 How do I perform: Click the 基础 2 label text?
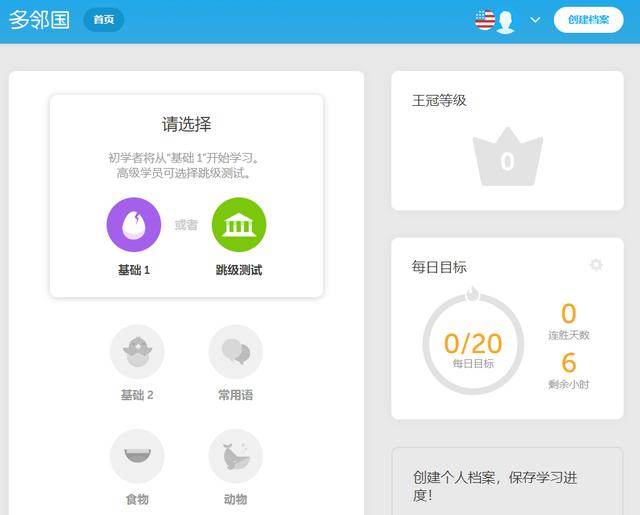coord(137,395)
